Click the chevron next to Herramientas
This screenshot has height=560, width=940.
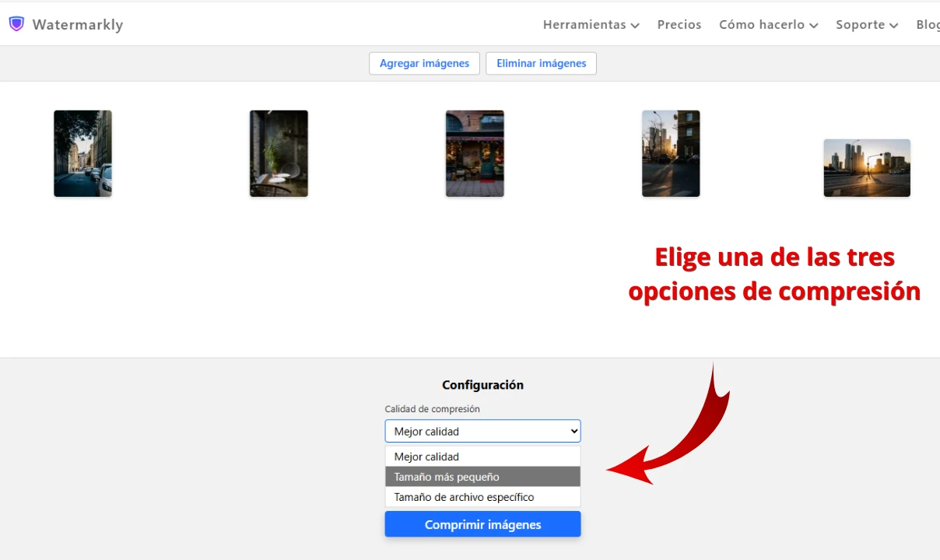pos(635,26)
